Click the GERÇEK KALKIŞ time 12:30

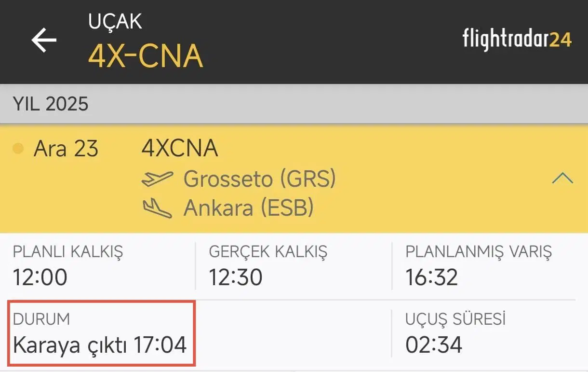tap(236, 277)
